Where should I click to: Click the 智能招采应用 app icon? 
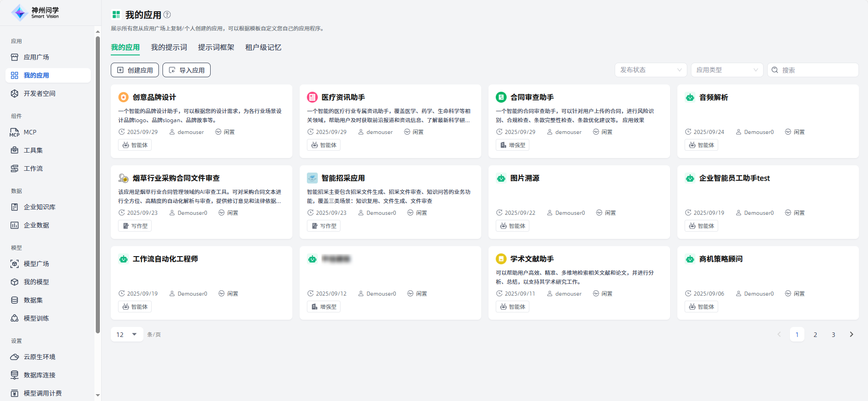pos(312,178)
